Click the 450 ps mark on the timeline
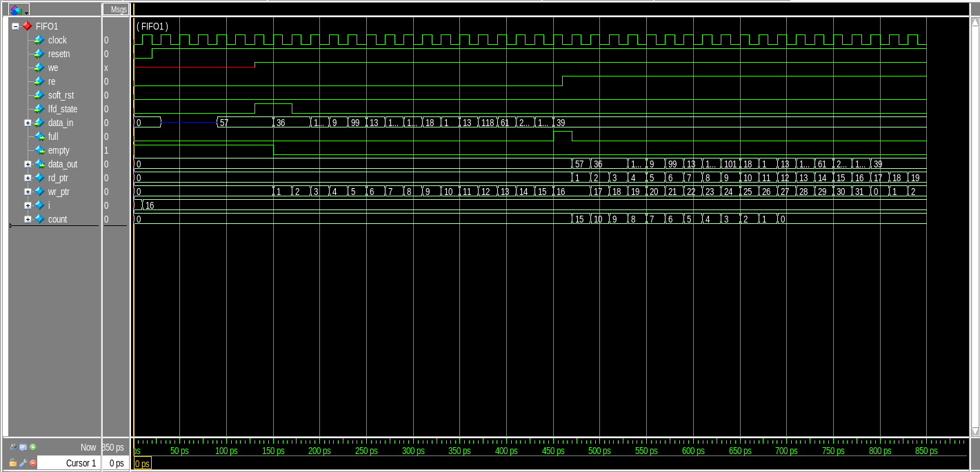Image resolution: width=980 pixels, height=472 pixels. pyautogui.click(x=552, y=451)
